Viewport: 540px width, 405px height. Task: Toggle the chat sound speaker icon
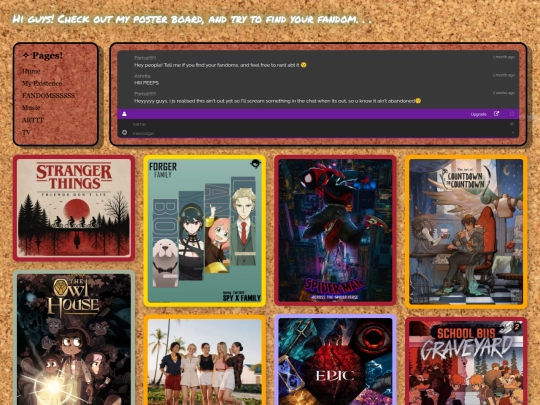[x=512, y=124]
